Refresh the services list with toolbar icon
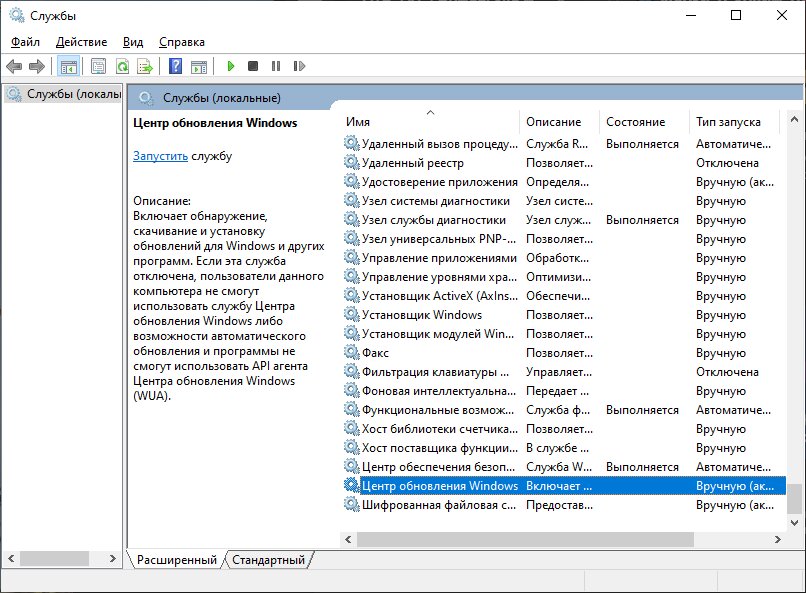 122,66
